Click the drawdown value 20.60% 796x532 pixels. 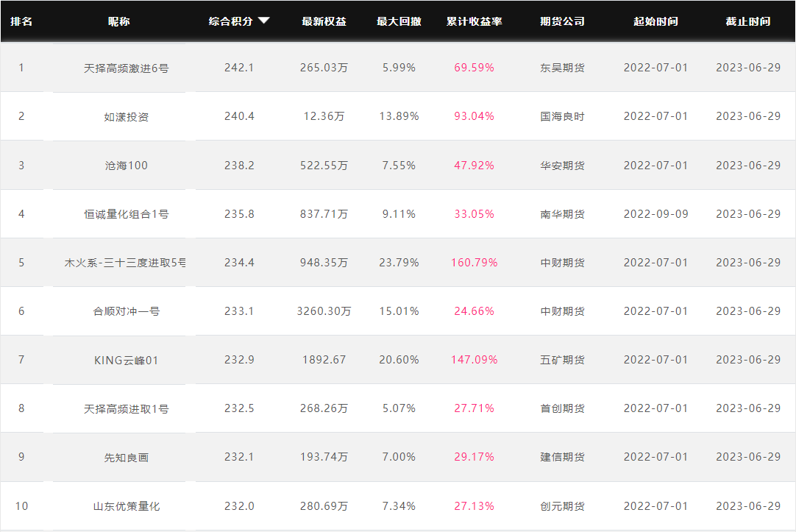point(399,359)
